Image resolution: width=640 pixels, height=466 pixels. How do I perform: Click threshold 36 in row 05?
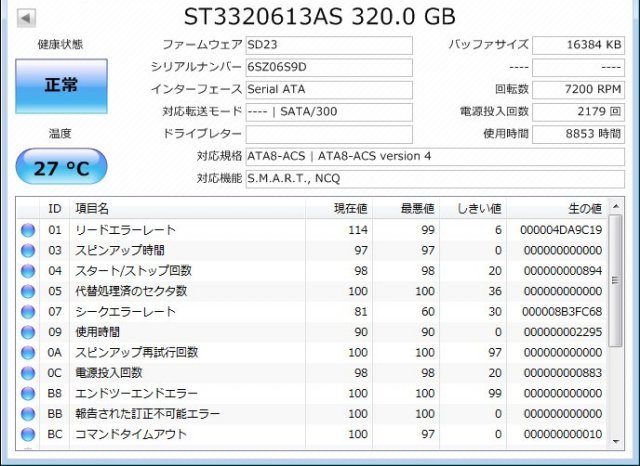(x=495, y=291)
